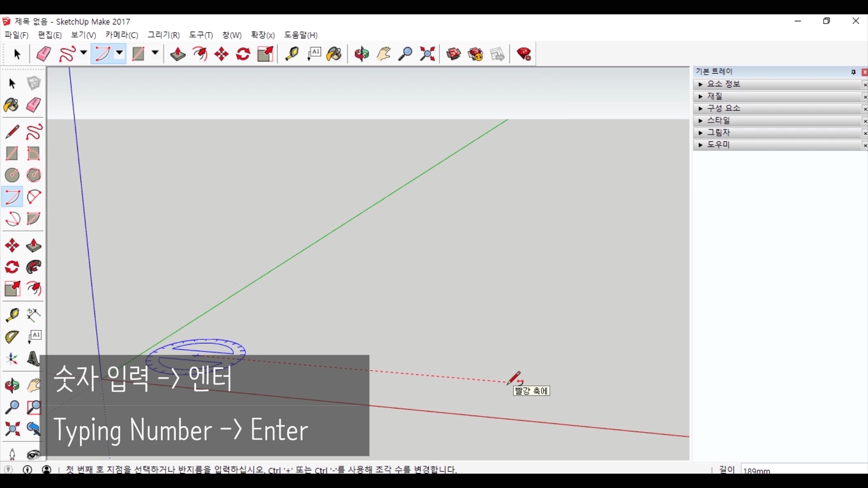Screen dimensions: 868x488
Task: Open the Shapes tool dropdown arrow
Action: (x=155, y=53)
